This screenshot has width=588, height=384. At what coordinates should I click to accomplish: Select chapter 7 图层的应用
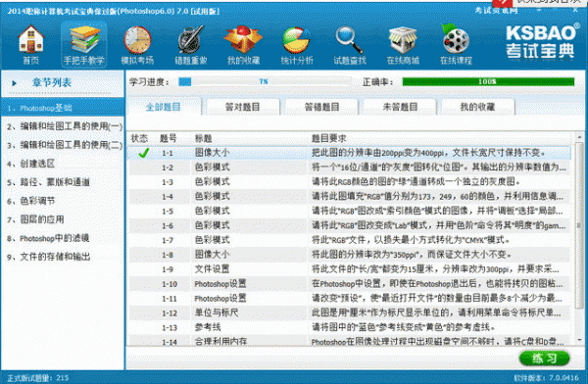63,219
